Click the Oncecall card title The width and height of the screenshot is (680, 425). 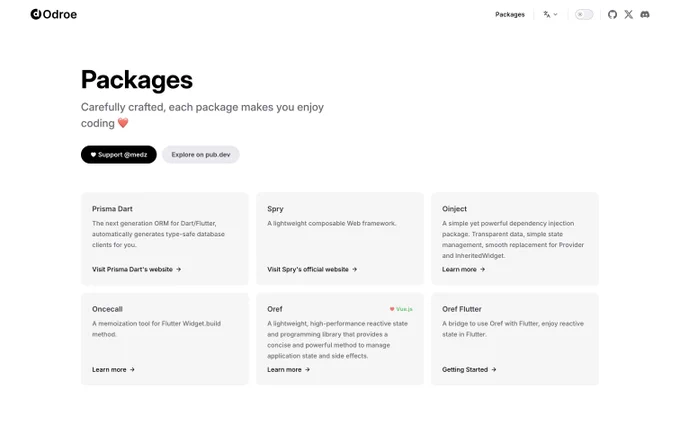tap(107, 309)
